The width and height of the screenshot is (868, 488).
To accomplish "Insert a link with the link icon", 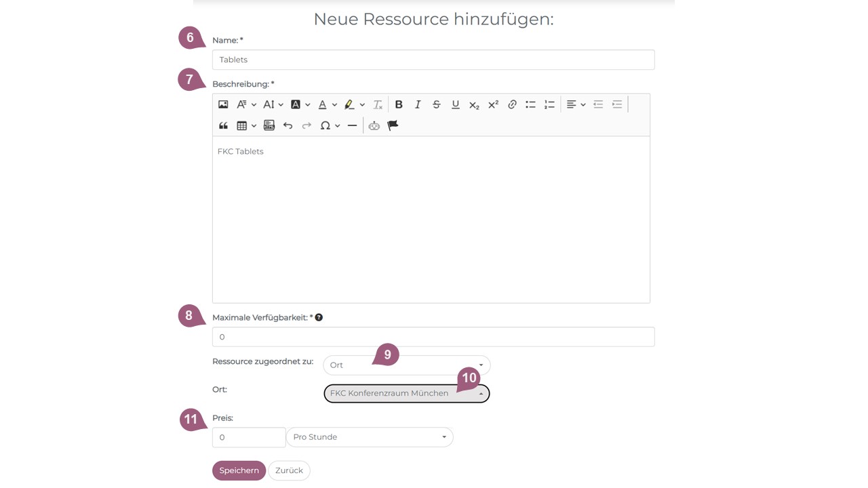I will tap(512, 104).
